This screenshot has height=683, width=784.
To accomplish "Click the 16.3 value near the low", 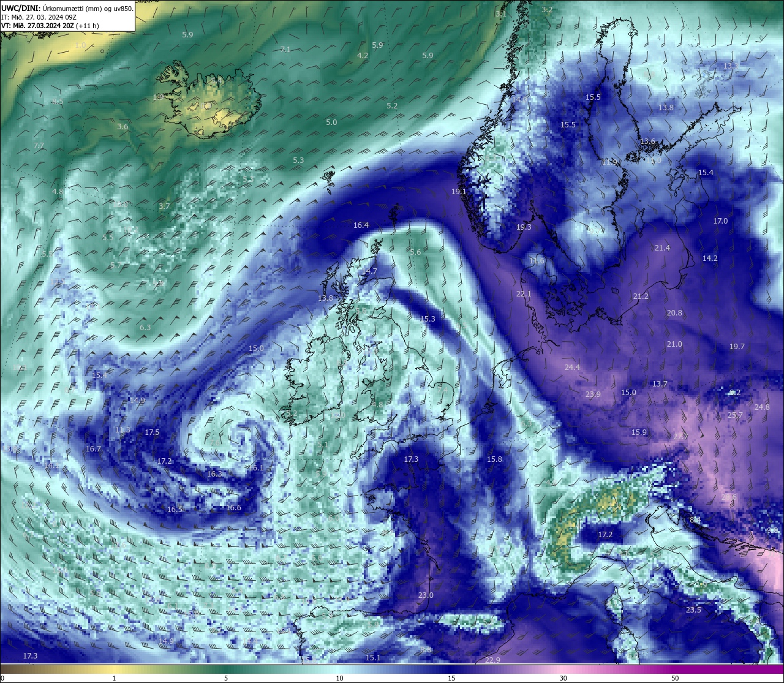I will tap(214, 474).
